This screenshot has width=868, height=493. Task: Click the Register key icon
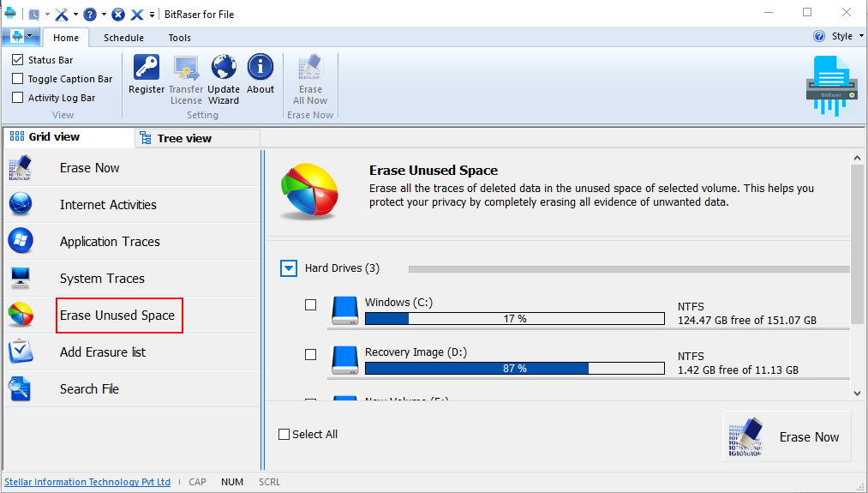click(147, 67)
